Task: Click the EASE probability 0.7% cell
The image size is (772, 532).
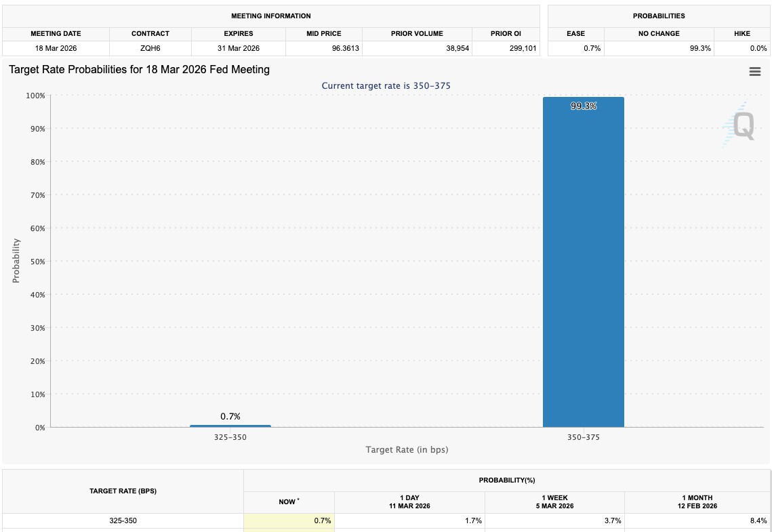Action: 576,48
